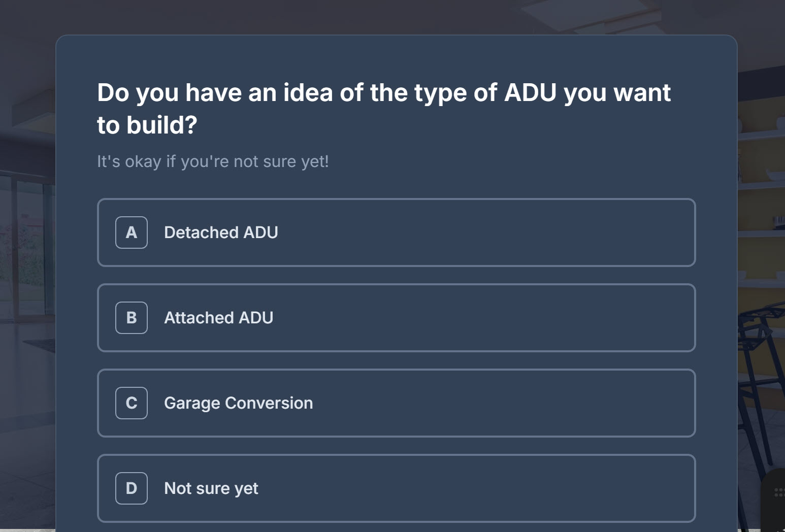This screenshot has width=785, height=532.
Task: Click the "Detached ADU" label text
Action: (x=221, y=232)
